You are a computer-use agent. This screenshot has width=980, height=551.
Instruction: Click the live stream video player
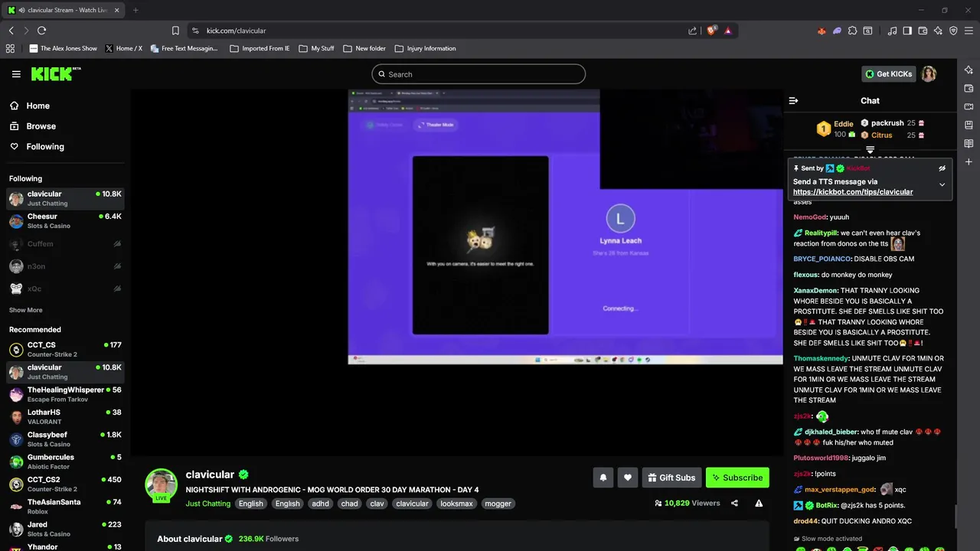pos(457,272)
